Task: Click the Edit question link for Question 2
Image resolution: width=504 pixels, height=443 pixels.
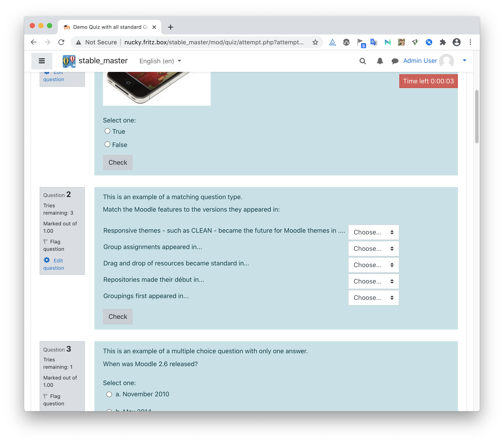Action: (54, 264)
